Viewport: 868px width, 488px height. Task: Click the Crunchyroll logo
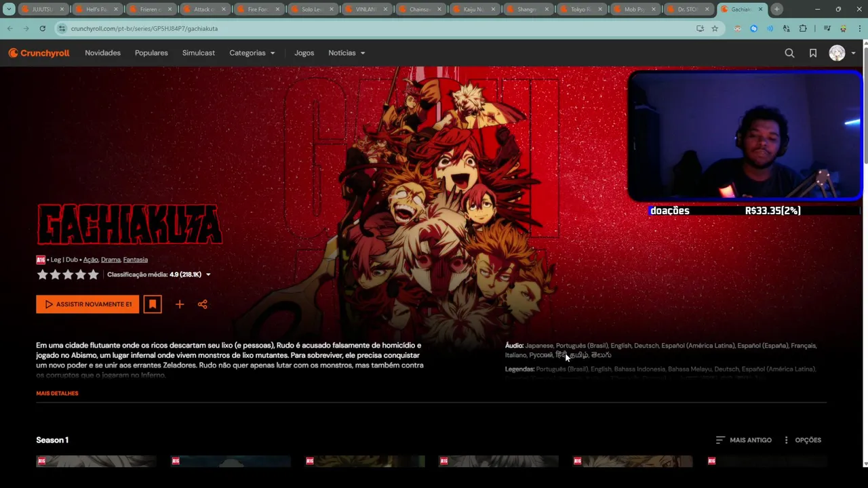tap(39, 53)
